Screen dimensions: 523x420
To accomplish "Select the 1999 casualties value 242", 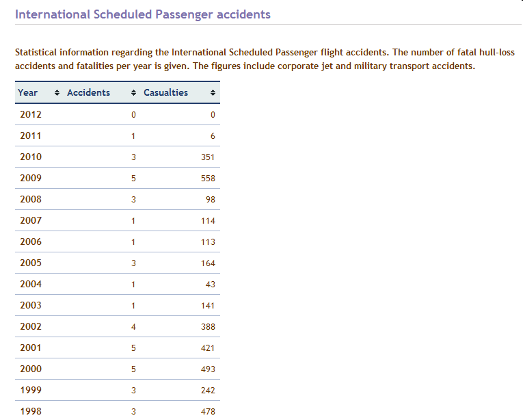I will [x=208, y=391].
